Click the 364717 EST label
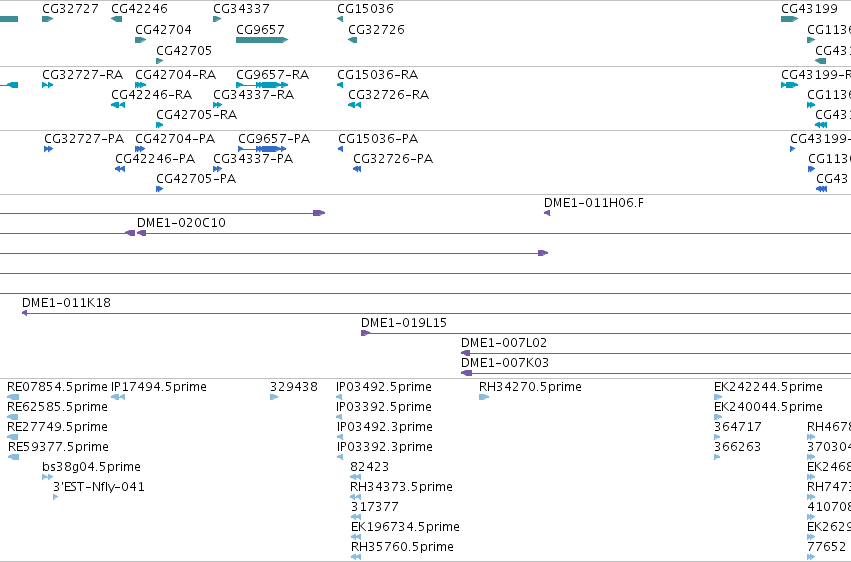Screen dimensions: 851x562 [x=738, y=427]
